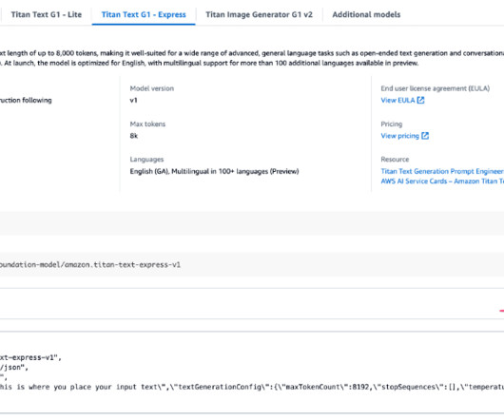This screenshot has height=420, width=504.
Task: Click the Pricing label
Action: [392, 124]
